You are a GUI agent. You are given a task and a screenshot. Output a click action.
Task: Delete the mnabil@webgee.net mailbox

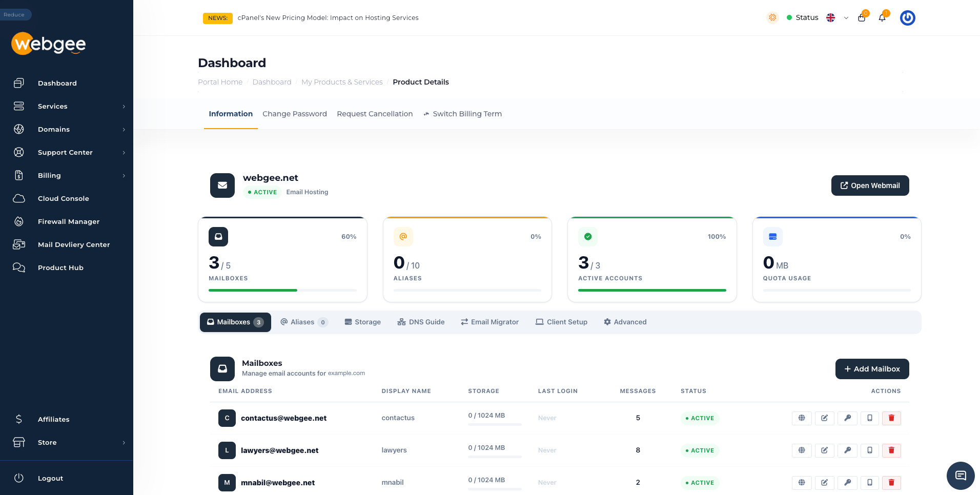[x=891, y=483]
